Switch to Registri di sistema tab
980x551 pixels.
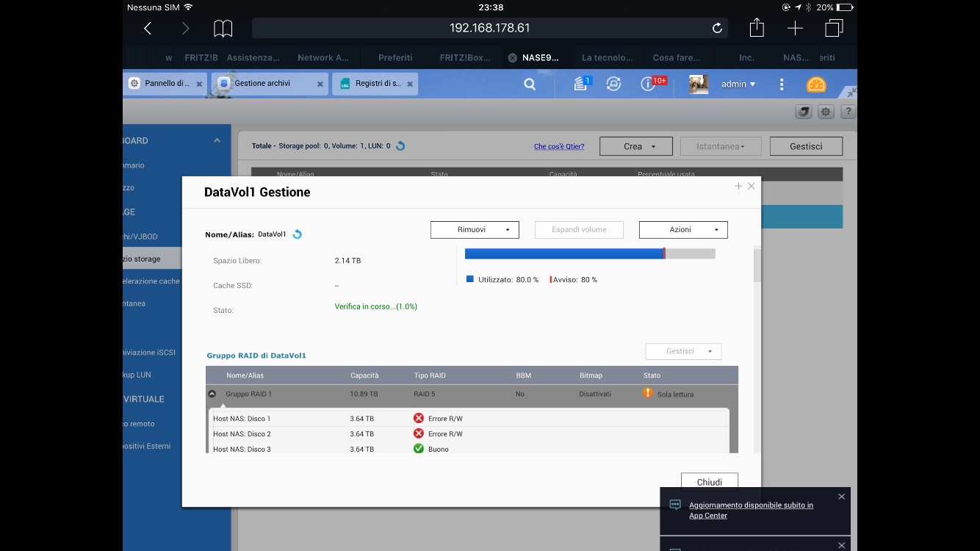coord(375,84)
